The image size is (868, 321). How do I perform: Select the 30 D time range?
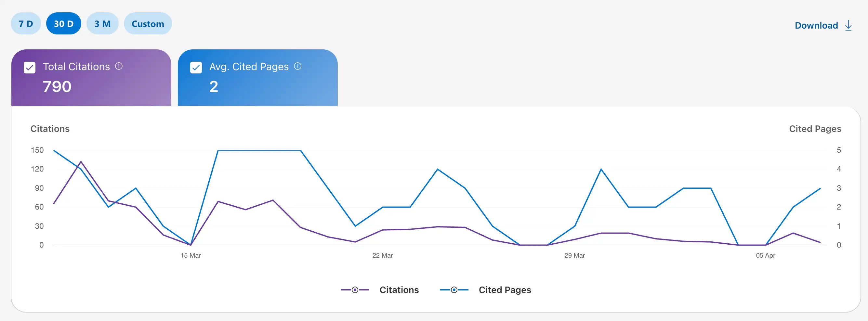(64, 23)
